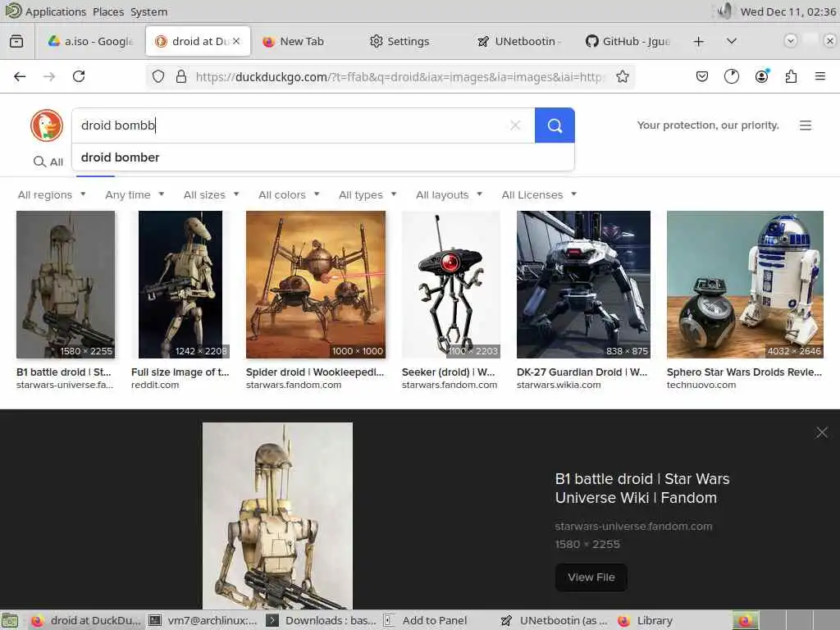The width and height of the screenshot is (840, 630).
Task: Open the All sizes filter dropdown
Action: pos(211,195)
